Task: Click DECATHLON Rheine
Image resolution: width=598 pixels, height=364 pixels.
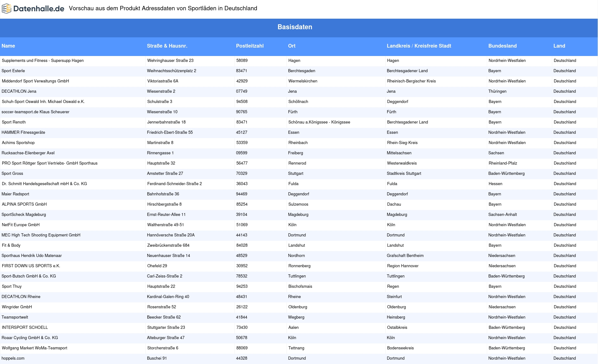Action: click(x=21, y=297)
